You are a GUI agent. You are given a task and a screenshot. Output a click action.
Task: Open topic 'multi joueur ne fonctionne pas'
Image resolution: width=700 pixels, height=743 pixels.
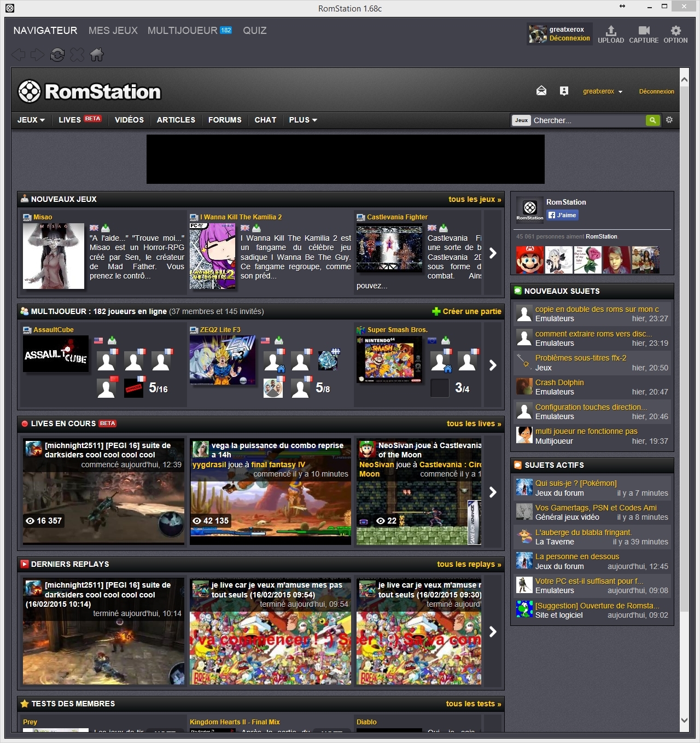[586, 431]
